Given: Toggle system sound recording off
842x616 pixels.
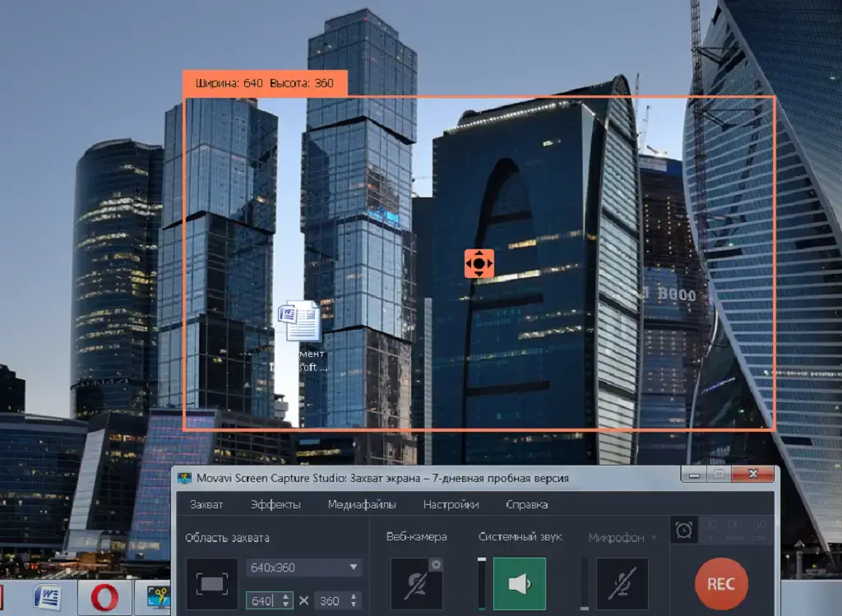Looking at the screenshot, I should click(x=519, y=584).
